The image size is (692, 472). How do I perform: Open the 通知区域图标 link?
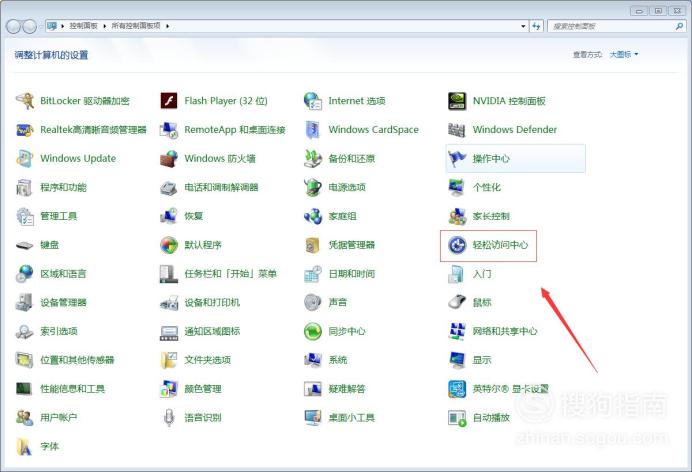pos(212,331)
